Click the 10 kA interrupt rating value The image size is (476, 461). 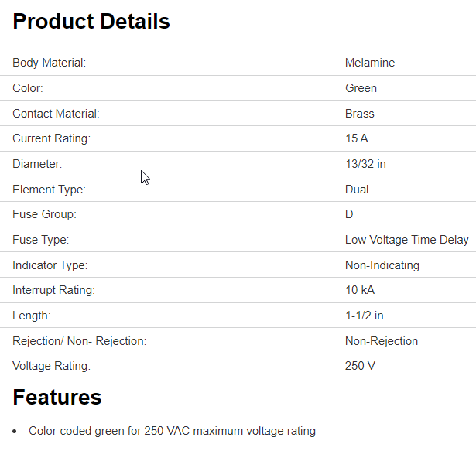(x=360, y=290)
